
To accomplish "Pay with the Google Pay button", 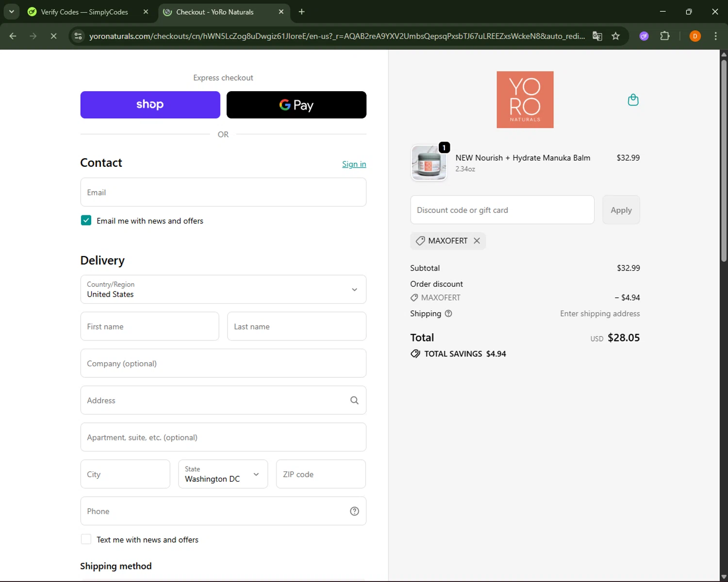I will [x=297, y=105].
